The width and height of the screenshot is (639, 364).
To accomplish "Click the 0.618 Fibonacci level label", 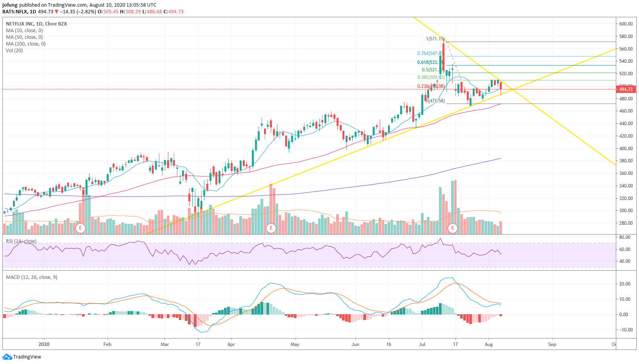I will point(430,62).
